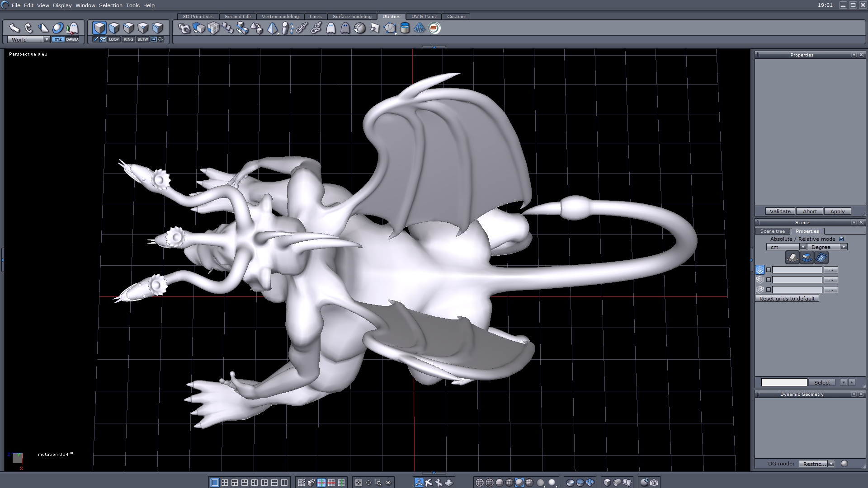Expand the DG mode Restrict dropdown
Viewport: 868px width, 488px height.
tap(831, 464)
